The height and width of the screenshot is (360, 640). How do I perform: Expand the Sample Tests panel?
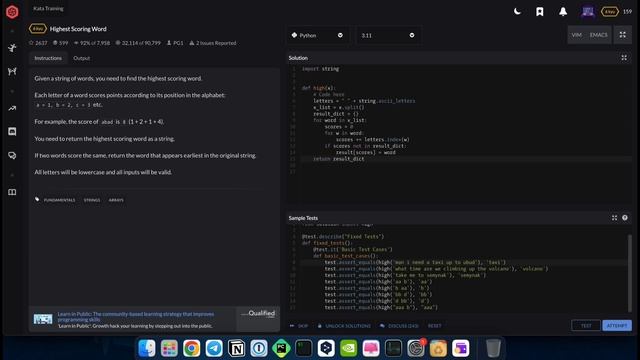(x=614, y=218)
